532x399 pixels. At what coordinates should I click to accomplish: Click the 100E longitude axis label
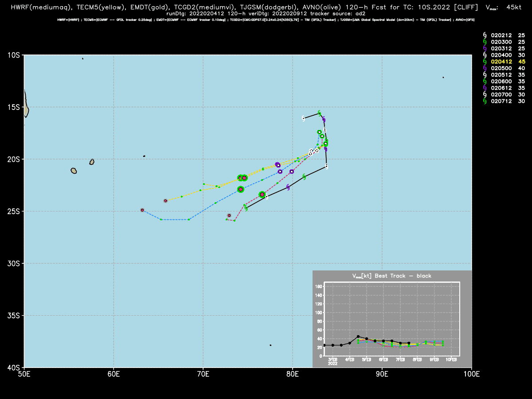[472, 375]
